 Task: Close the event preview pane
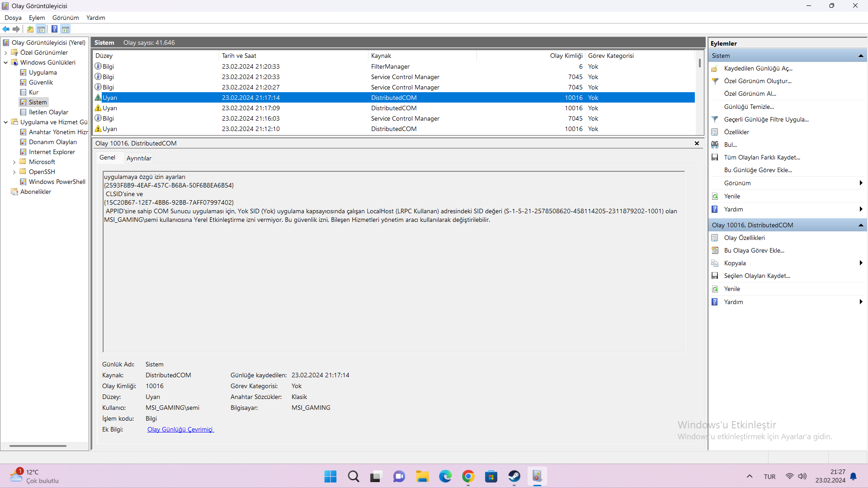(697, 143)
